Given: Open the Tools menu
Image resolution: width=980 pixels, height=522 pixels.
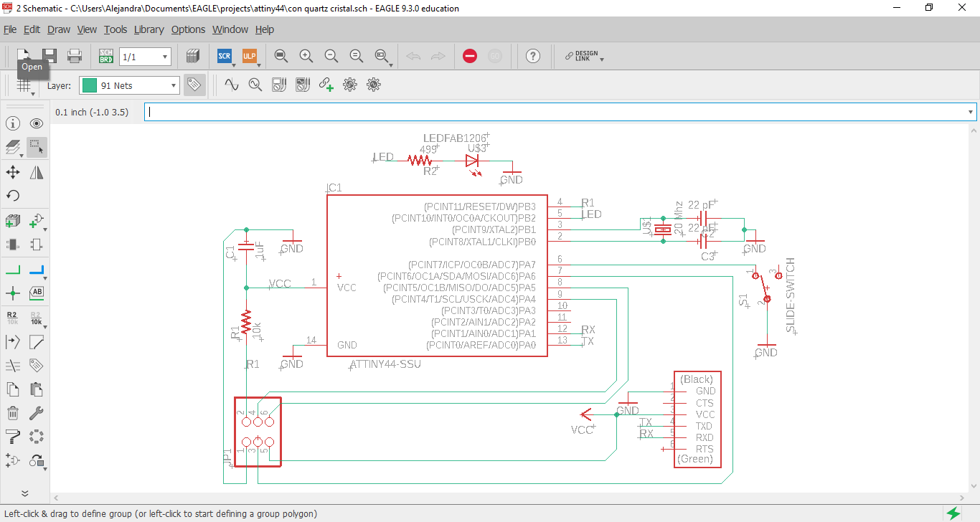Looking at the screenshot, I should point(115,29).
